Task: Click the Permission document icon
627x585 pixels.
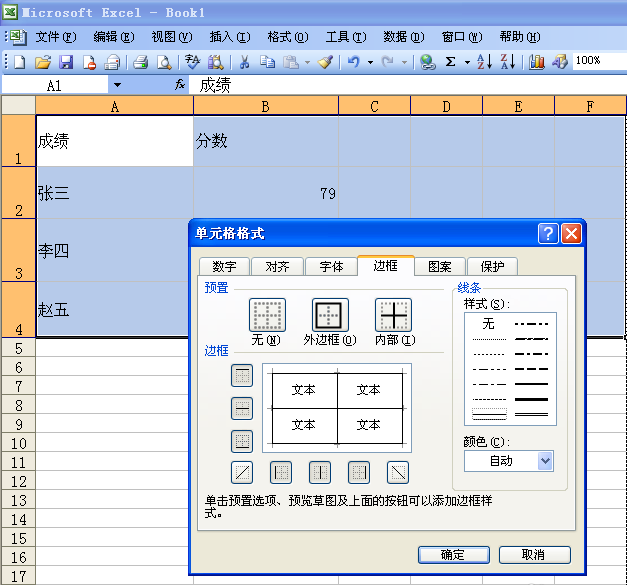Action: coord(89,62)
